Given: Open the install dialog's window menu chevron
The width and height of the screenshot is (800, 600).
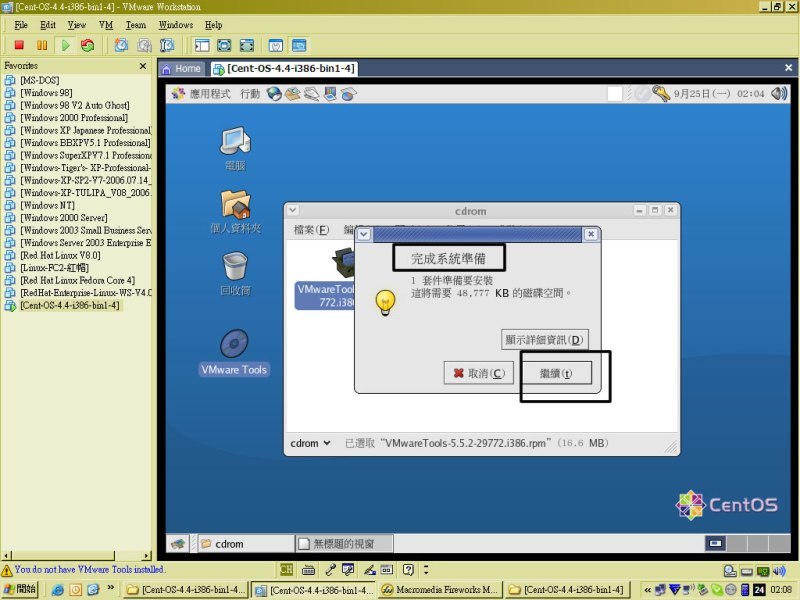Looking at the screenshot, I should coord(364,234).
